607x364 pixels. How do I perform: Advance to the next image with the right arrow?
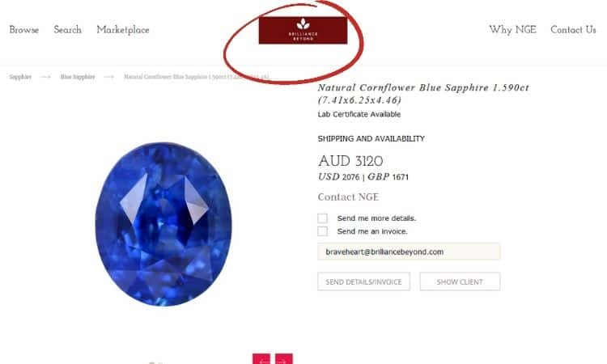pyautogui.click(x=284, y=358)
